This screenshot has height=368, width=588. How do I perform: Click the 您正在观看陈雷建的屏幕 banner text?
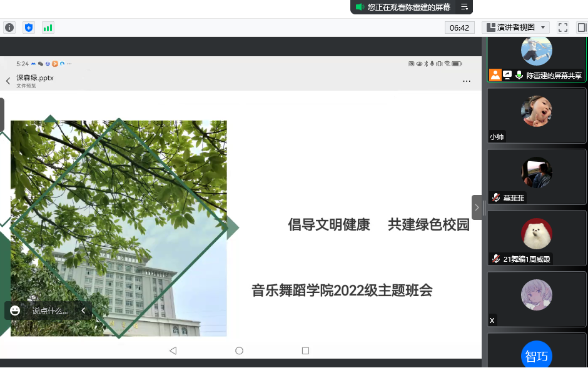[409, 7]
